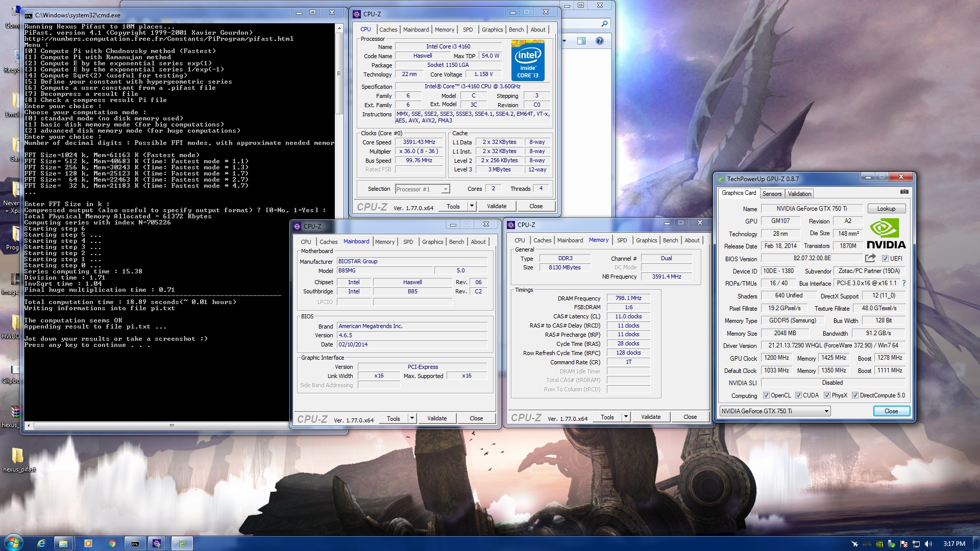Click the GPU-Z title bar icon
This screenshot has height=551, width=980.
tap(721, 179)
